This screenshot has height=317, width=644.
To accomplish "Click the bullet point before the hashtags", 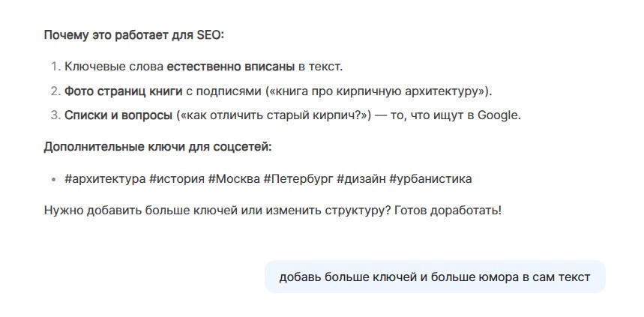I will coord(53,180).
